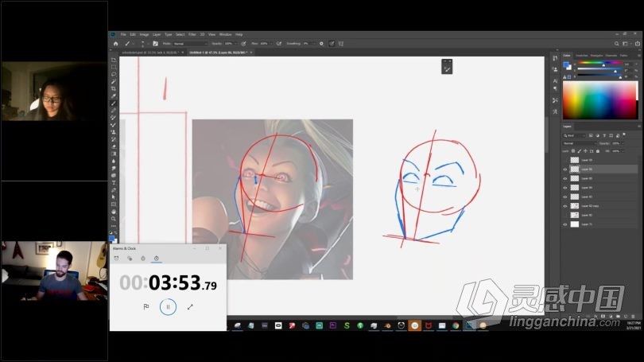This screenshot has height=362, width=644.
Task: Lock all (padlock icon) in Layers panel
Action: [598, 151]
